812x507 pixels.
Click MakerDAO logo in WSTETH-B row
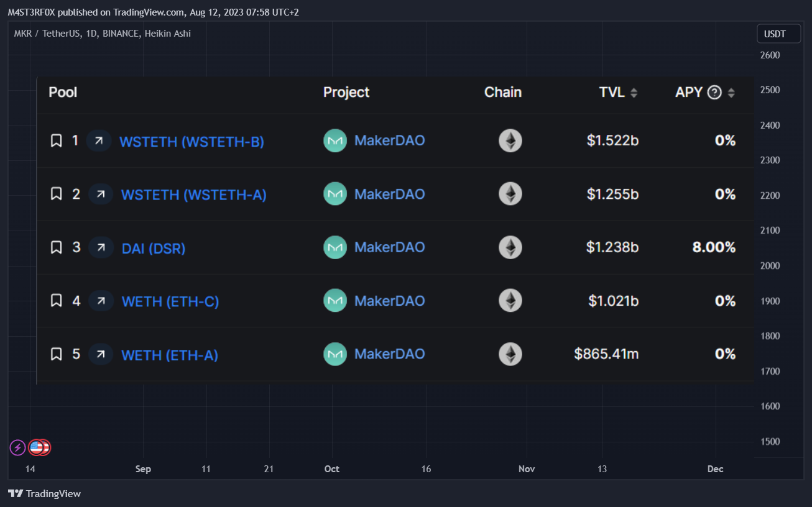pos(335,141)
